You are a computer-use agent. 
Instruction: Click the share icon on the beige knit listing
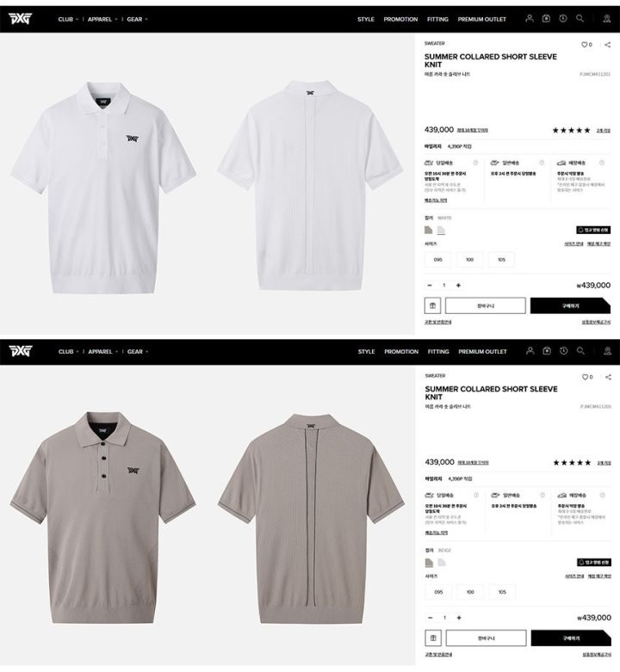[608, 377]
